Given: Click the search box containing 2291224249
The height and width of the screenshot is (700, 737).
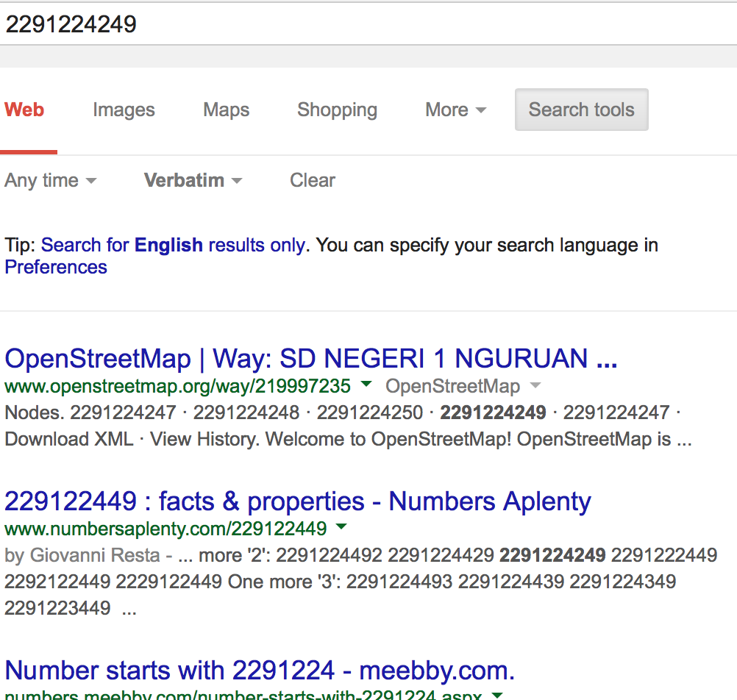Looking at the screenshot, I should 368,24.
